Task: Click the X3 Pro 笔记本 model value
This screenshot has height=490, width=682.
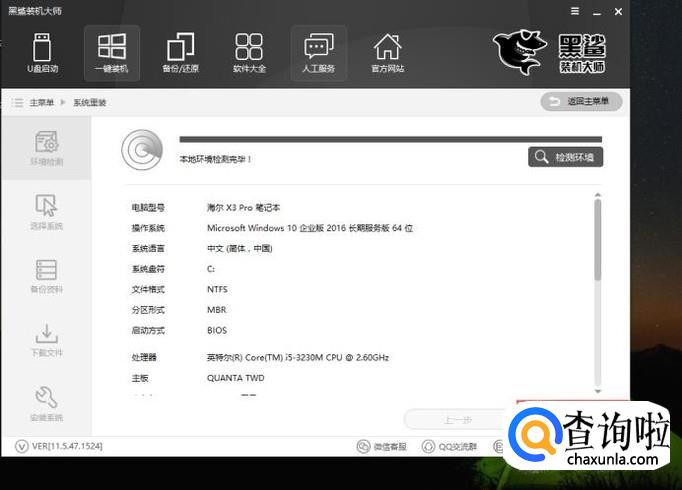Action: [243, 208]
